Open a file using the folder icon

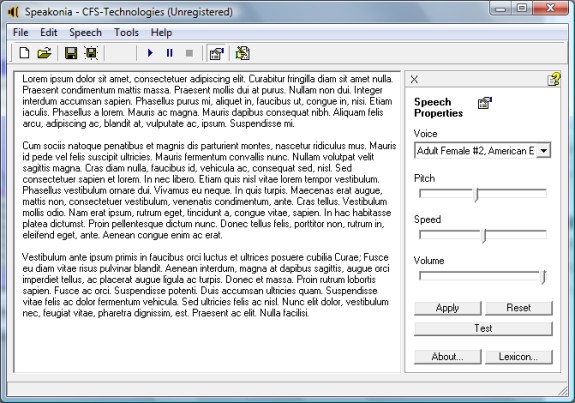pyautogui.click(x=44, y=53)
